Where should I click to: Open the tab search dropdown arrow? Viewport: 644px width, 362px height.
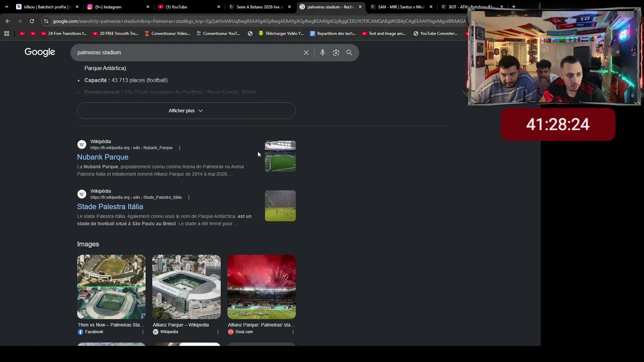tap(7, 7)
